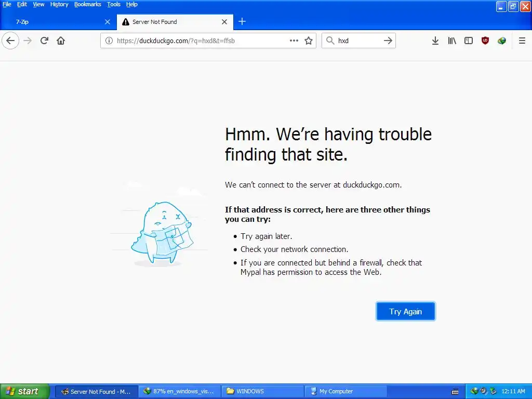532x399 pixels.
Task: Open the View menu
Action: pos(38,4)
